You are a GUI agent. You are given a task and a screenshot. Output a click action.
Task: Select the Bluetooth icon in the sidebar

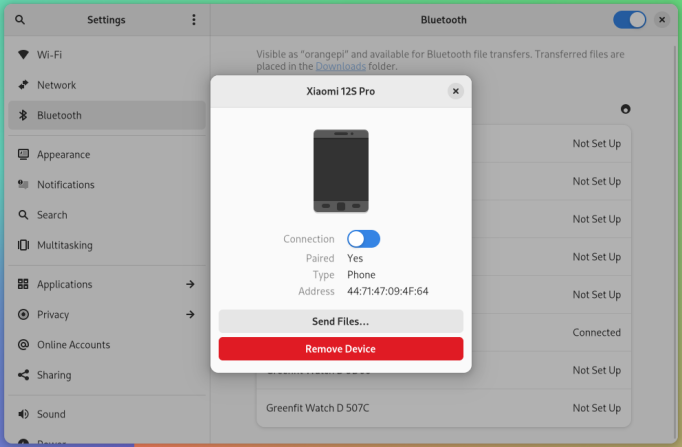[x=23, y=115]
